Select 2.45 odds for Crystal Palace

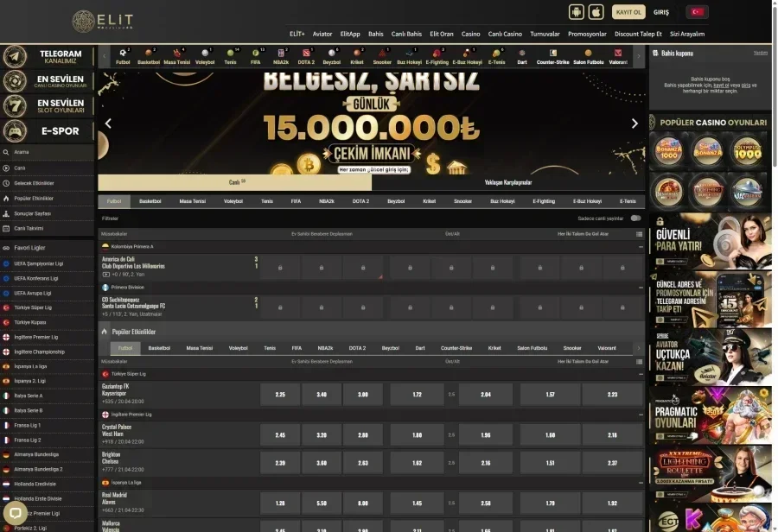tap(280, 435)
